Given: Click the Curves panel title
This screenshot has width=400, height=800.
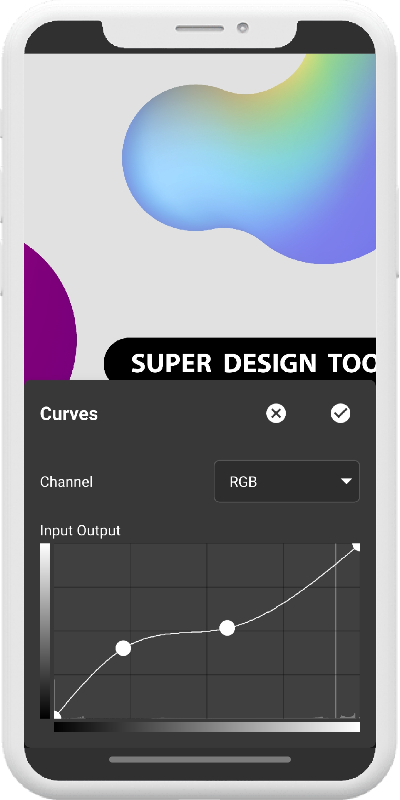Looking at the screenshot, I should pos(69,414).
